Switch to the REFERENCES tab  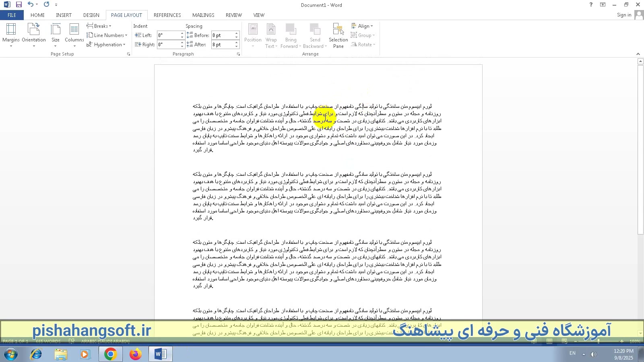coord(167,15)
